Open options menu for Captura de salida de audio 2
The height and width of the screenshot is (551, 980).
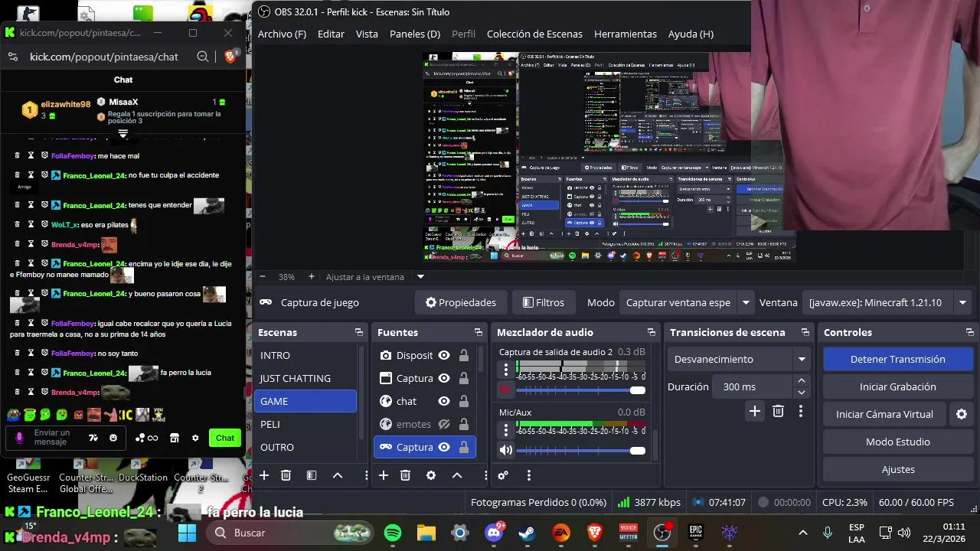[506, 370]
